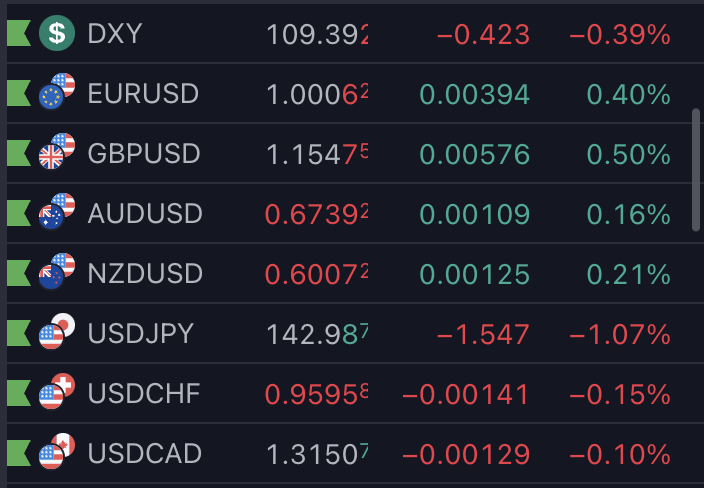Toggle the green flag on USDCAD row
The image size is (704, 488).
point(19,453)
